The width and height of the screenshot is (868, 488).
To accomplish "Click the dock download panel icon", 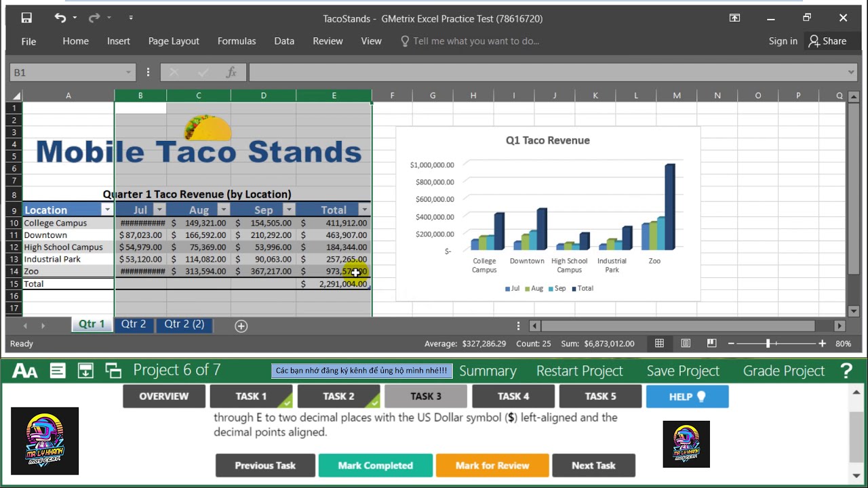I will pyautogui.click(x=85, y=371).
